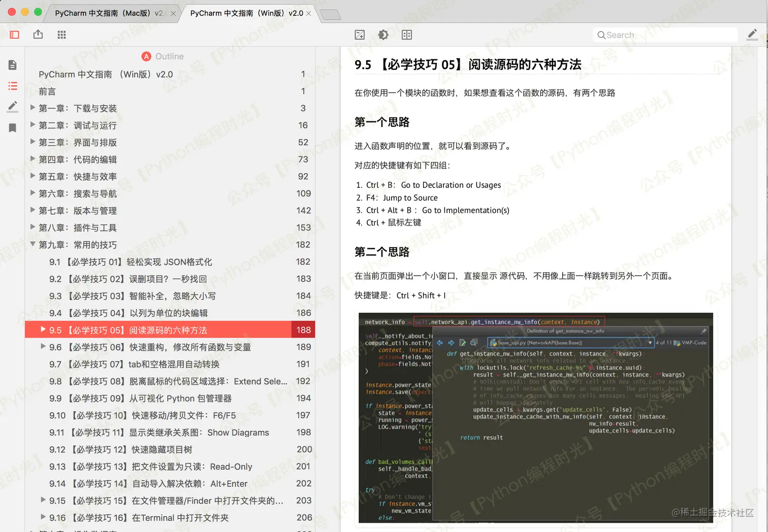Click heading 第二个思路 in document
768x532 pixels.
click(x=382, y=252)
